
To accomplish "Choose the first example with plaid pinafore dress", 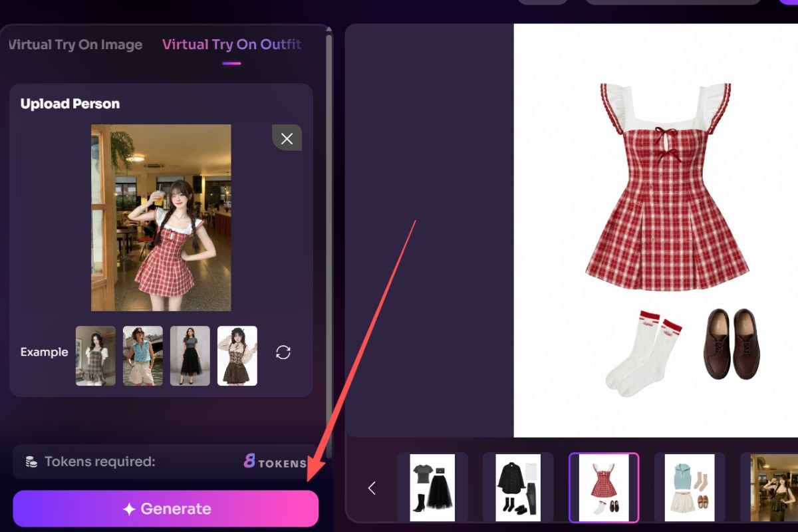I will click(x=96, y=356).
